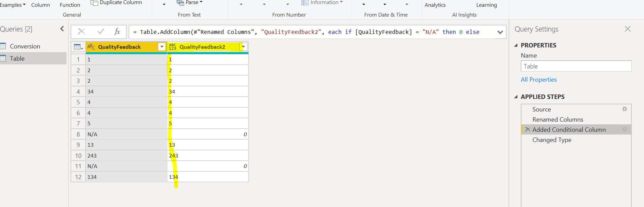Select the Conversion query

(x=33, y=46)
